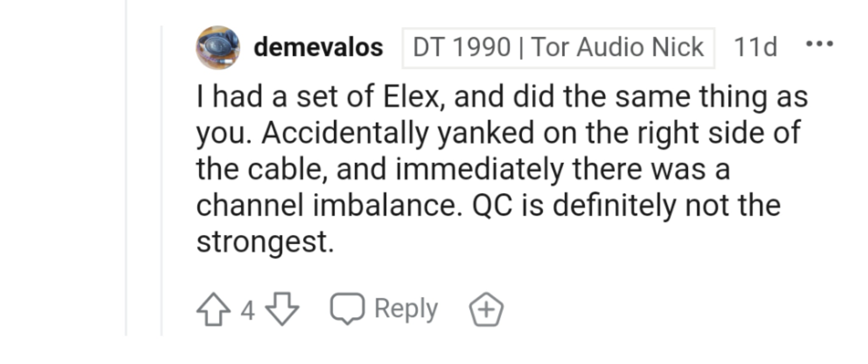Click the vote count number 4
868x364 pixels.
click(x=248, y=310)
